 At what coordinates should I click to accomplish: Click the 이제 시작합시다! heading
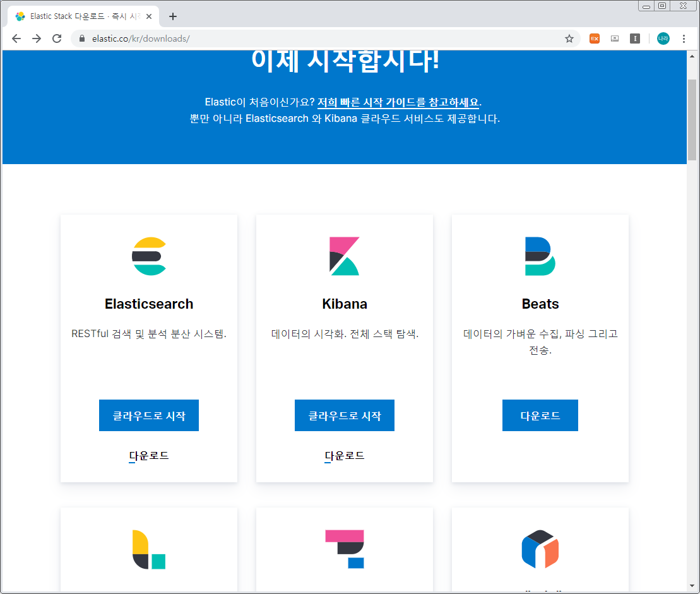345,61
